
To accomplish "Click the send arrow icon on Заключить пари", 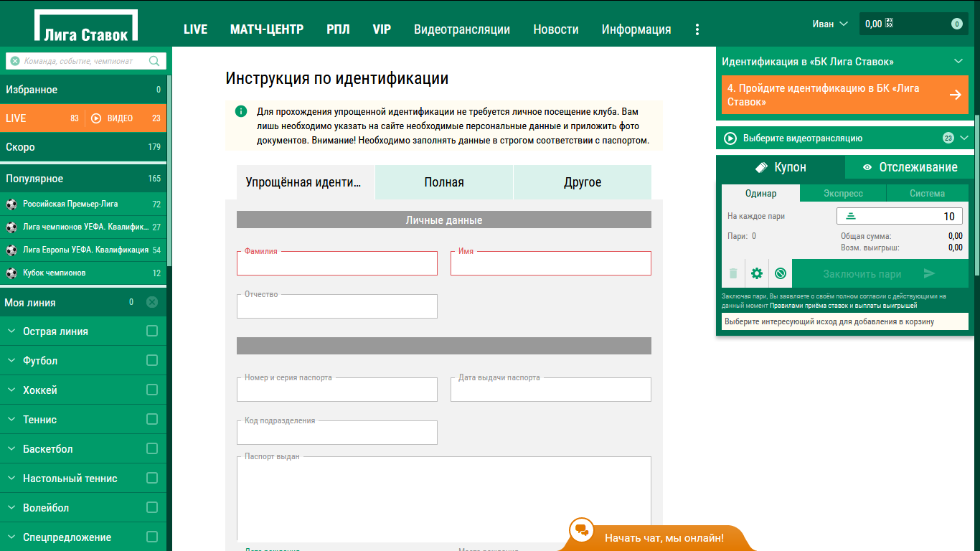I will click(930, 273).
